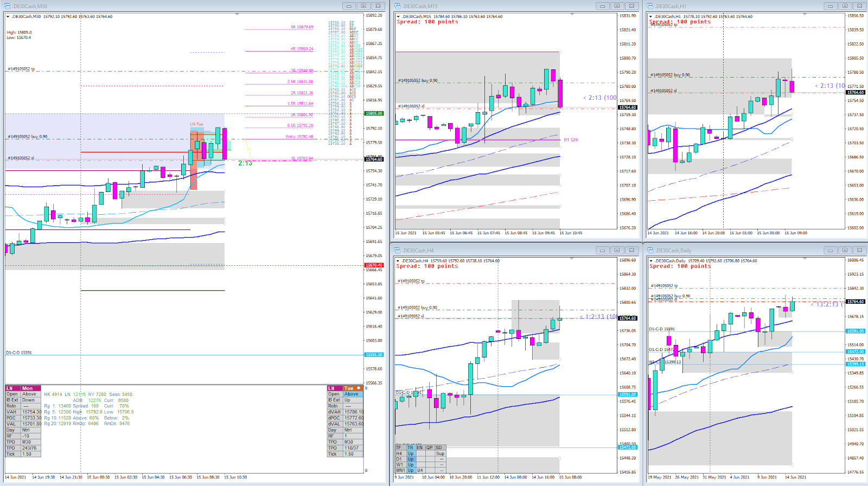Select the red 15670.40 price label on M30
Screen dimensions: 868x486
click(374, 265)
